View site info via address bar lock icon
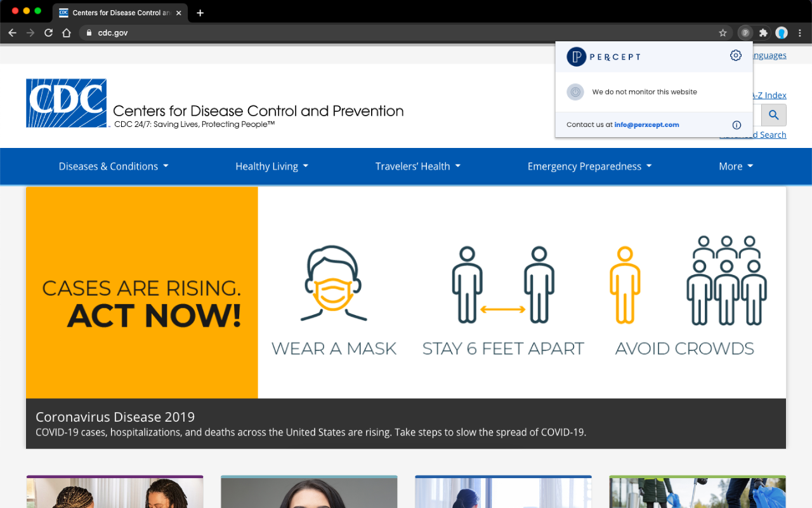Viewport: 812px width, 508px height. click(x=89, y=32)
